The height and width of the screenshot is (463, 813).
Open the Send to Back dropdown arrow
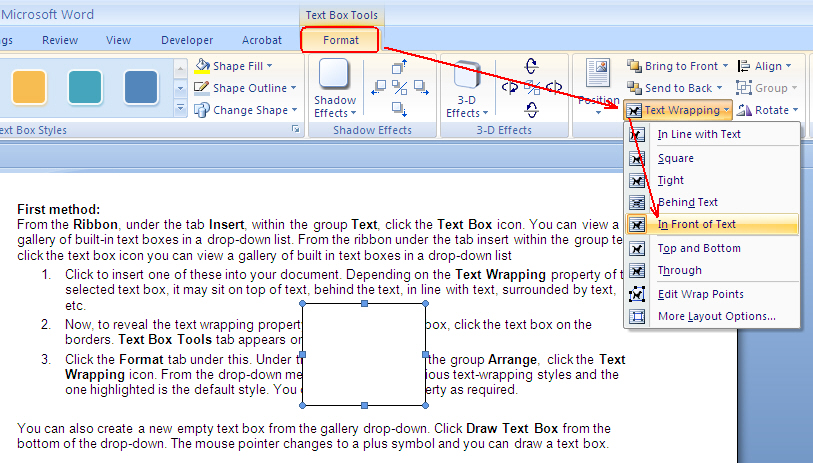pyautogui.click(x=719, y=88)
